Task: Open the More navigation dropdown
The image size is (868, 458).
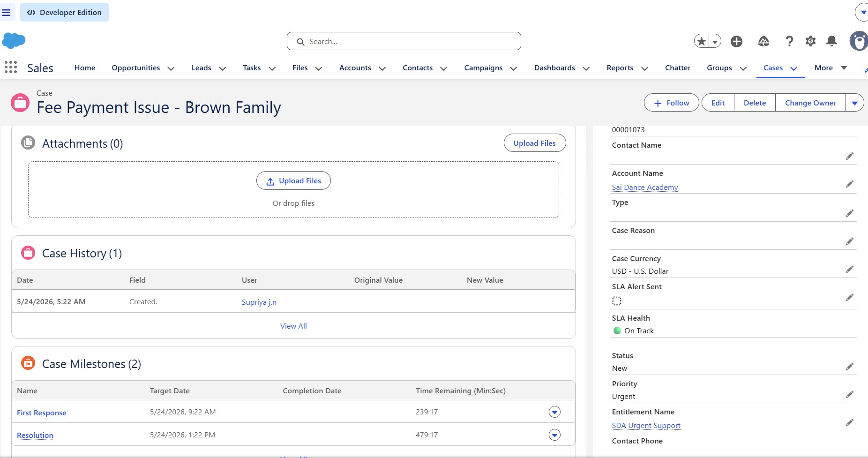Action: point(831,68)
